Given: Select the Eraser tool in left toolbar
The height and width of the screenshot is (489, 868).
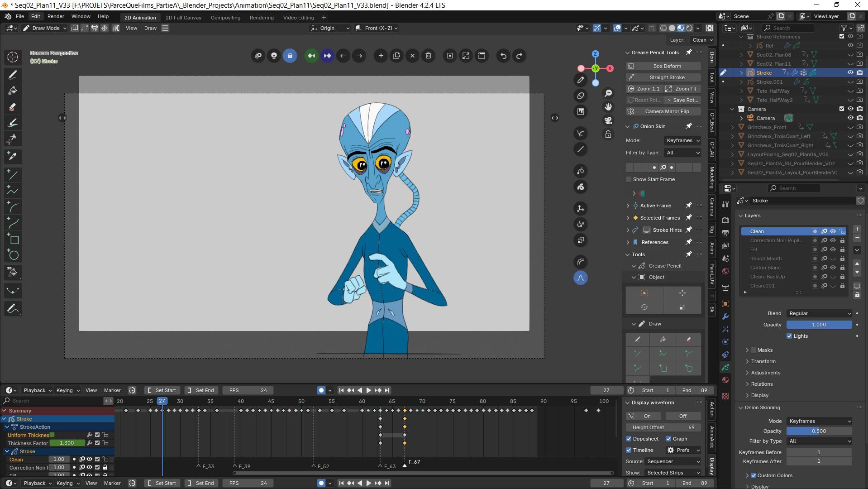Looking at the screenshot, I should pos(13,107).
